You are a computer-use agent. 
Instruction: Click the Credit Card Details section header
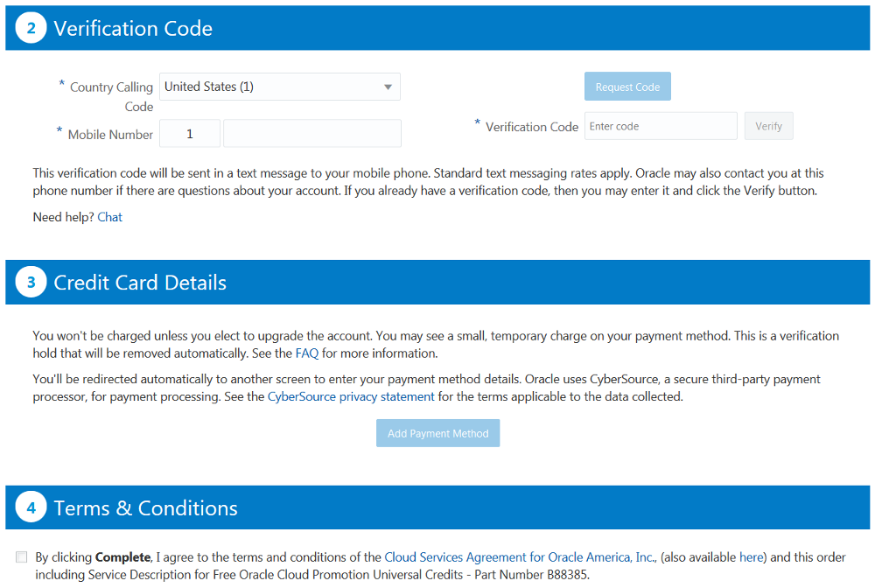click(140, 283)
